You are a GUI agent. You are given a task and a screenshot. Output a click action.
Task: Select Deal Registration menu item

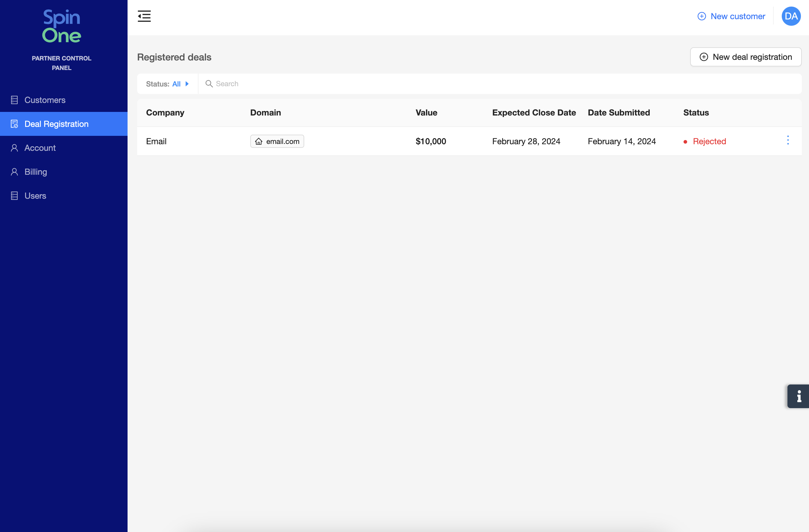point(56,124)
